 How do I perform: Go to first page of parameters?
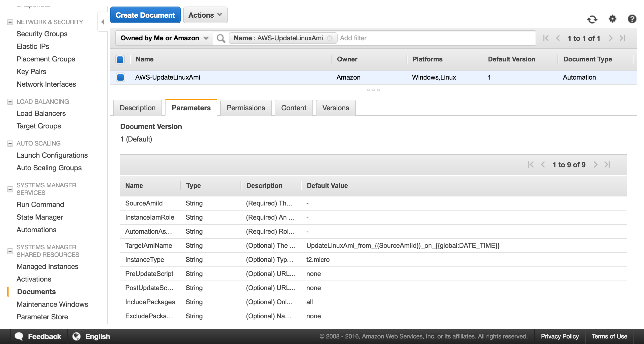coord(531,165)
